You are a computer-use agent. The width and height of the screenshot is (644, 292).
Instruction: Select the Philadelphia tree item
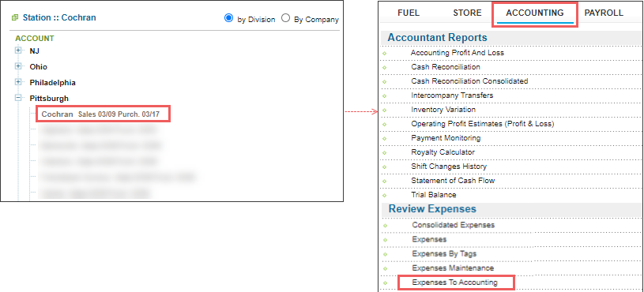pyautogui.click(x=53, y=82)
